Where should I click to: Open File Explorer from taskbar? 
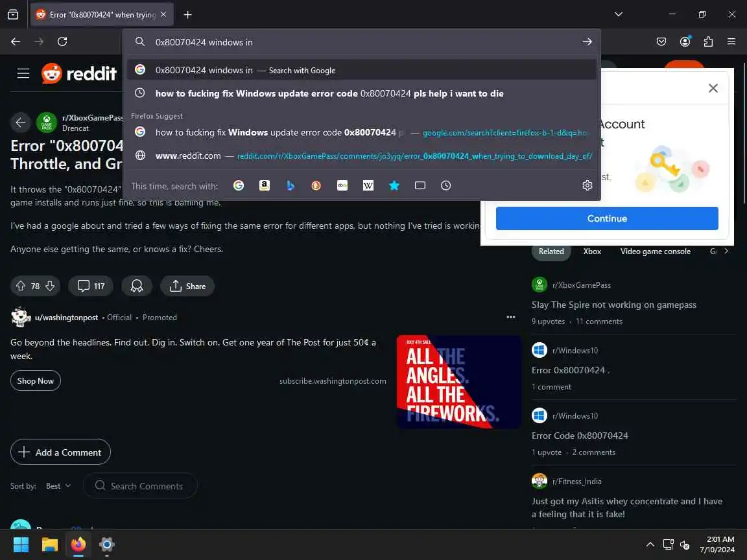tap(49, 544)
